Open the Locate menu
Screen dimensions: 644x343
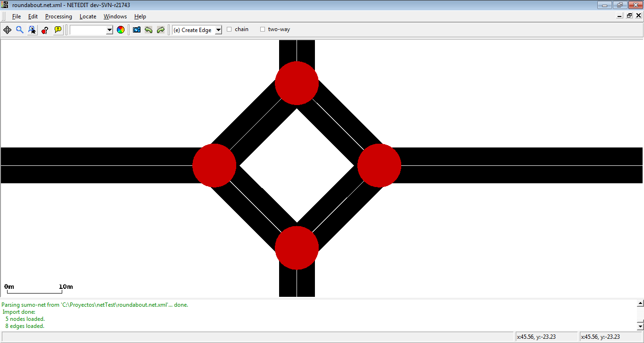point(88,16)
